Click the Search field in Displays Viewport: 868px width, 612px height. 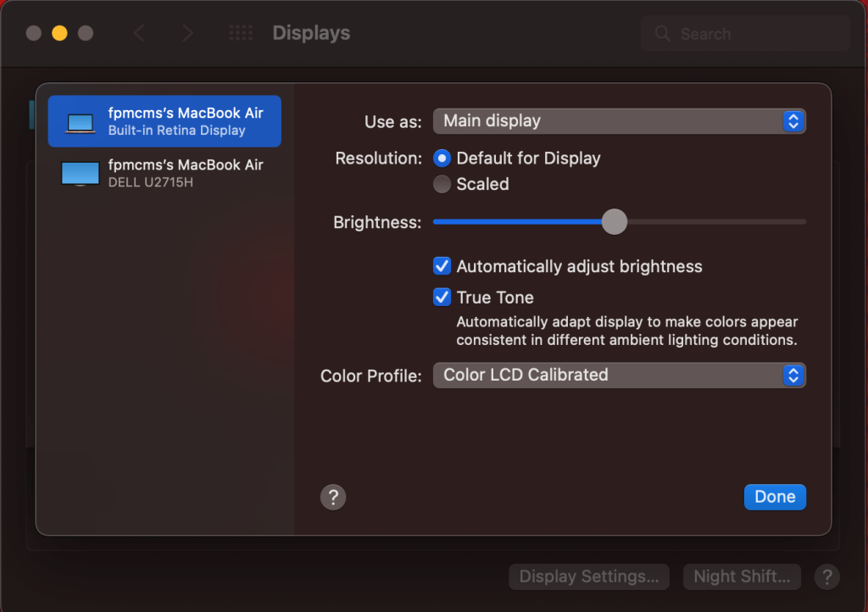[x=745, y=34]
